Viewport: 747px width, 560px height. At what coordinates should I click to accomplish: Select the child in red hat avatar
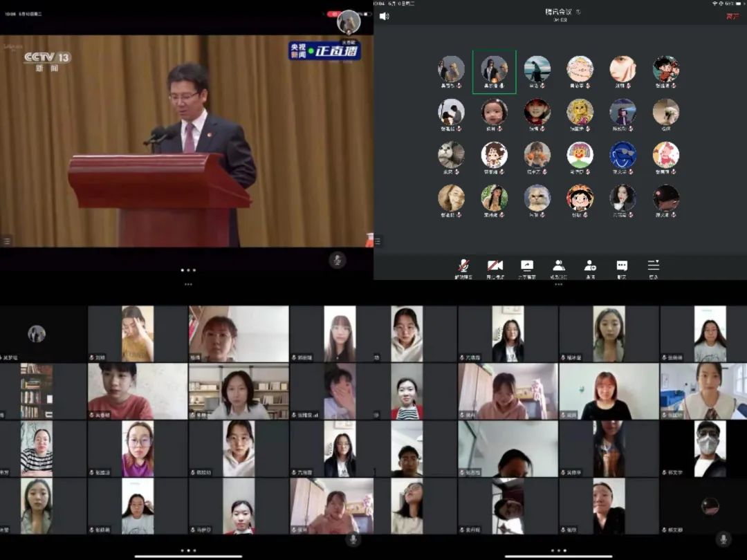tap(537, 112)
